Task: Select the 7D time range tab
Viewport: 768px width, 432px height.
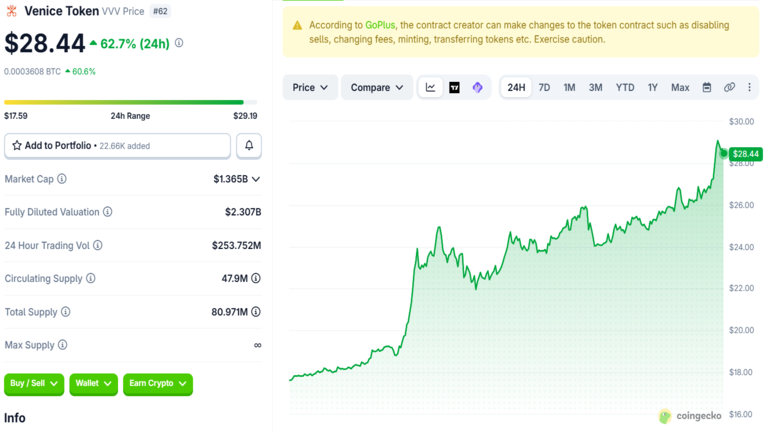Action: point(544,87)
